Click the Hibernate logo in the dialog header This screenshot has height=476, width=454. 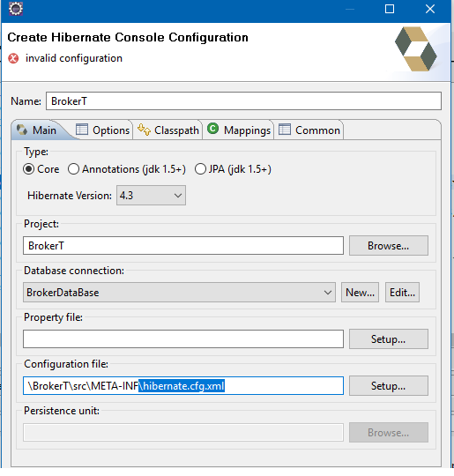[416, 48]
